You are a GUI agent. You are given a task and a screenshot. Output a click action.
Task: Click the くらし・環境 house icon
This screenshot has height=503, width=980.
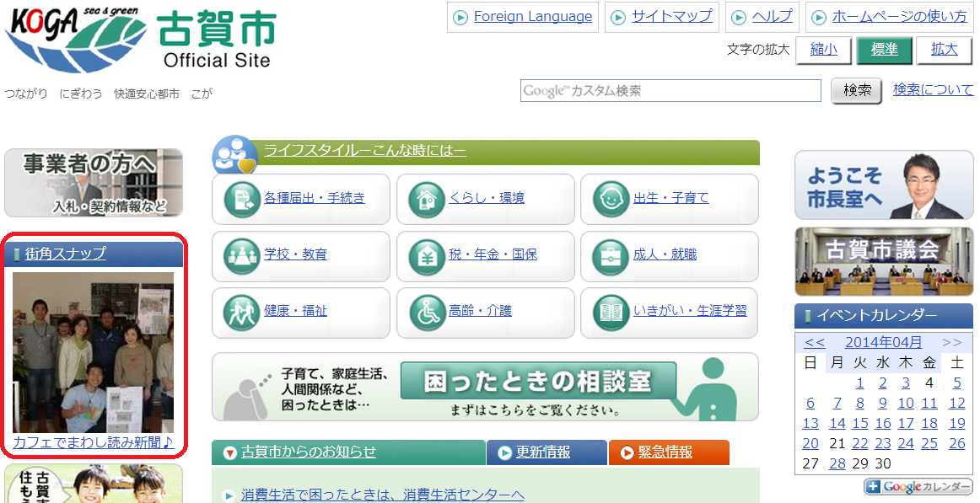click(x=427, y=199)
